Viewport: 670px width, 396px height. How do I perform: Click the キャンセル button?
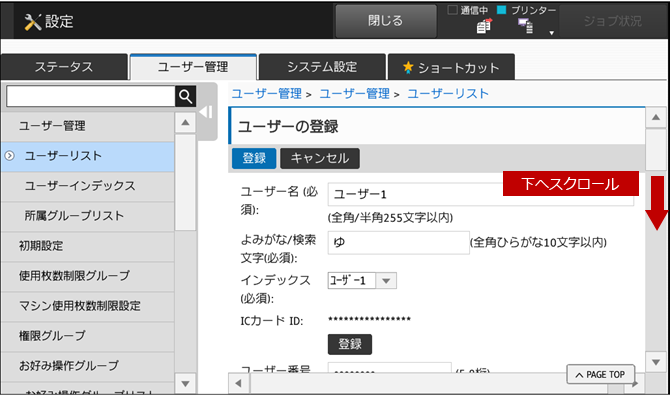pos(320,158)
